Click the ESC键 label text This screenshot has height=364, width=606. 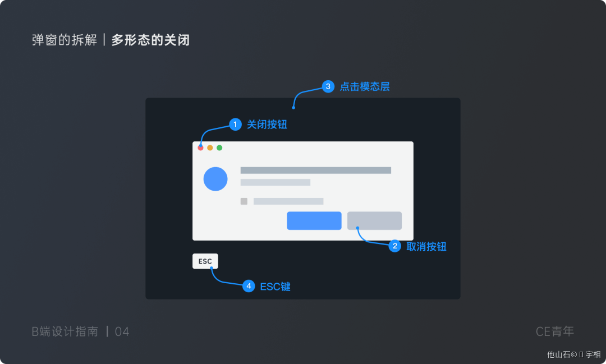(275, 287)
